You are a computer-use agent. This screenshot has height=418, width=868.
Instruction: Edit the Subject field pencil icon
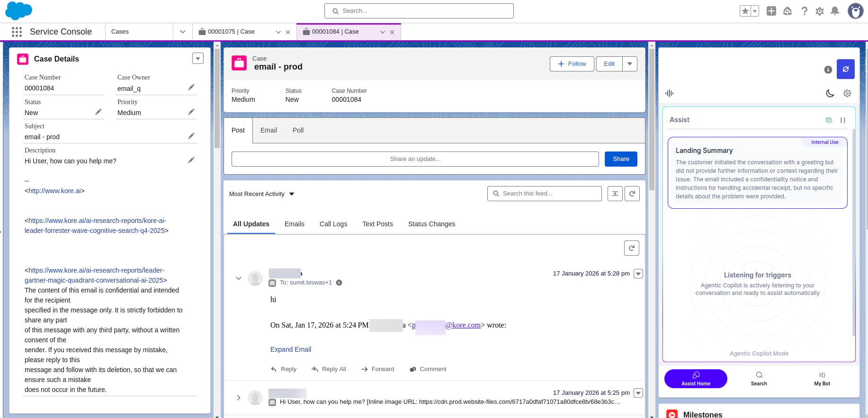(x=191, y=136)
